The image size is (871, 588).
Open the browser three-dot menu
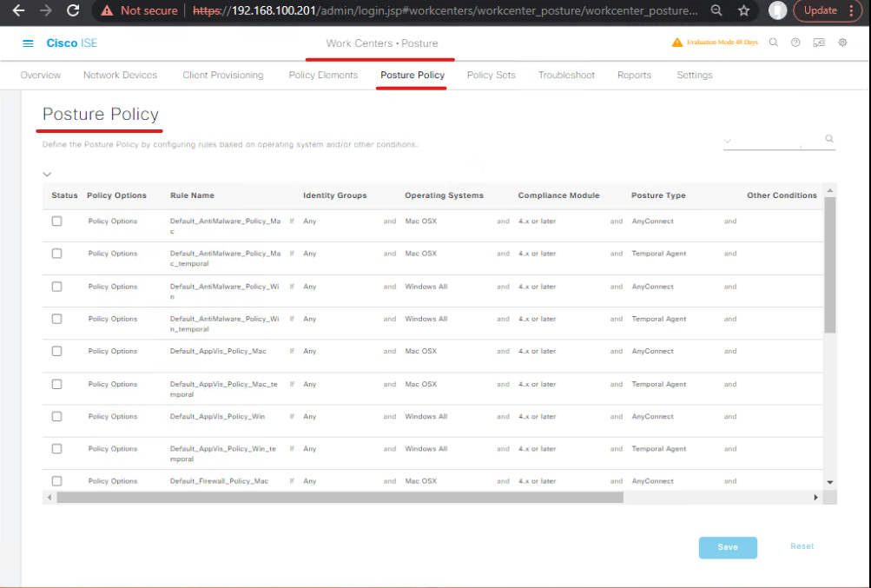click(x=852, y=10)
